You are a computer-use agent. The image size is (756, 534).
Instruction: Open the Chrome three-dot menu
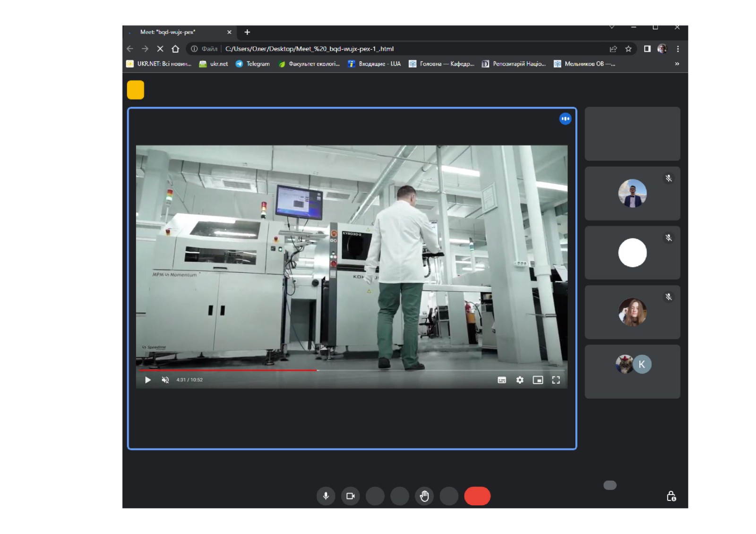pos(678,49)
